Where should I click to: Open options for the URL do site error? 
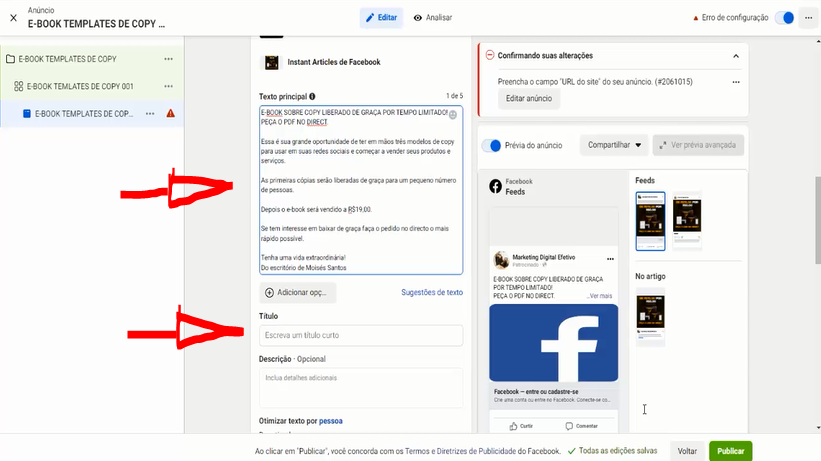(736, 82)
